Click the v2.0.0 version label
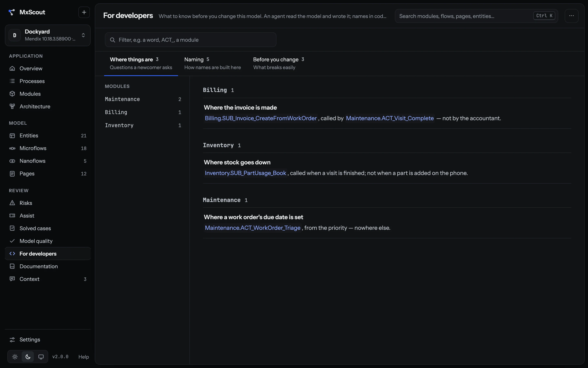The height and width of the screenshot is (368, 588). pyautogui.click(x=60, y=357)
